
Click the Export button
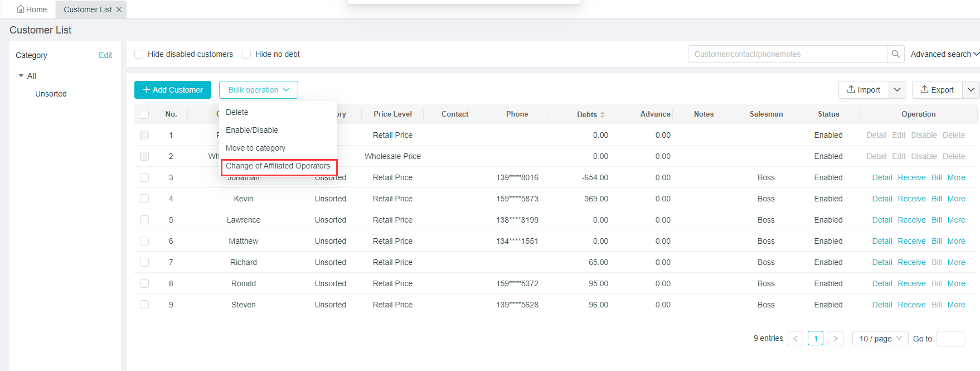pos(937,90)
